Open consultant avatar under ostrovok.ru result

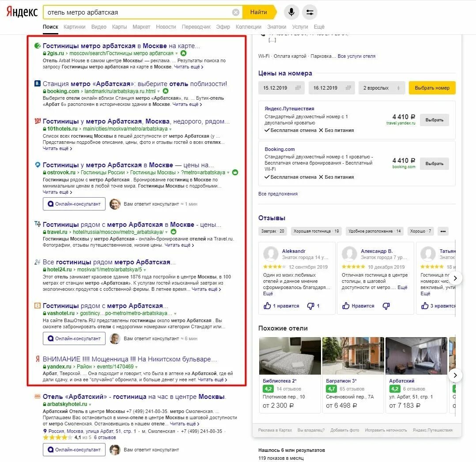(115, 204)
